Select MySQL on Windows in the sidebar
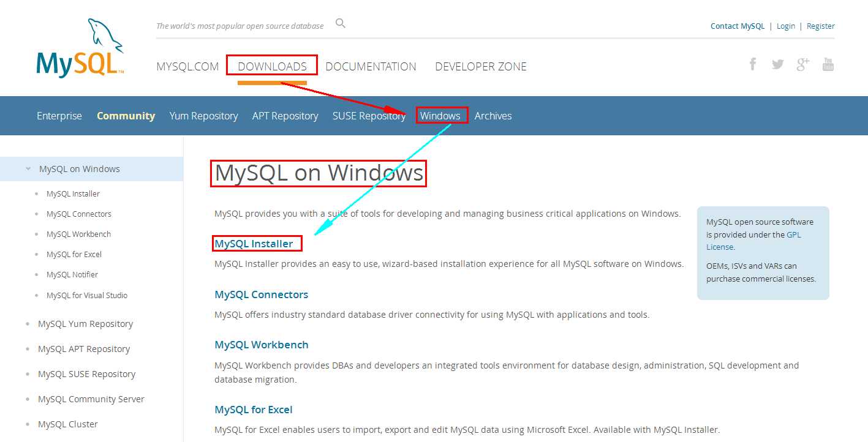868x442 pixels. (80, 169)
